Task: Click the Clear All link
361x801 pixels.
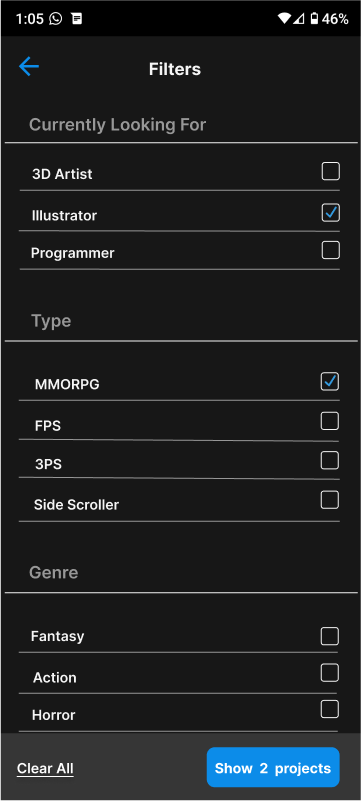Action: pyautogui.click(x=45, y=768)
